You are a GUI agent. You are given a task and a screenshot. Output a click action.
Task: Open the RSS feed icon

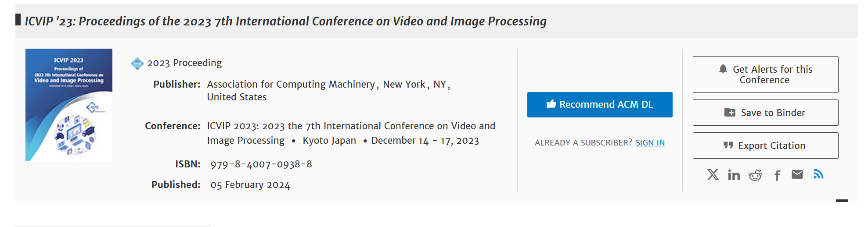tap(818, 174)
